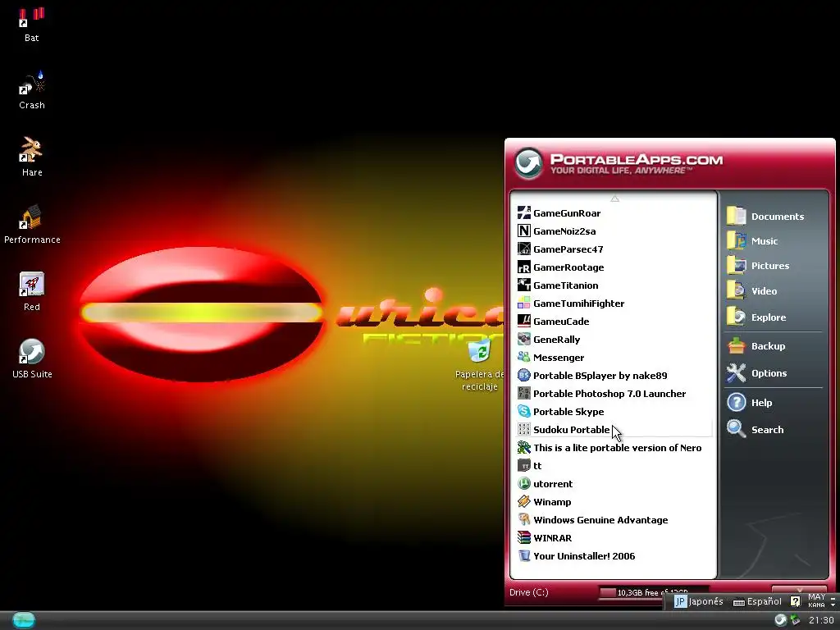Select the Performance desktop shortcut
Viewport: 840px width, 630px height.
32,225
